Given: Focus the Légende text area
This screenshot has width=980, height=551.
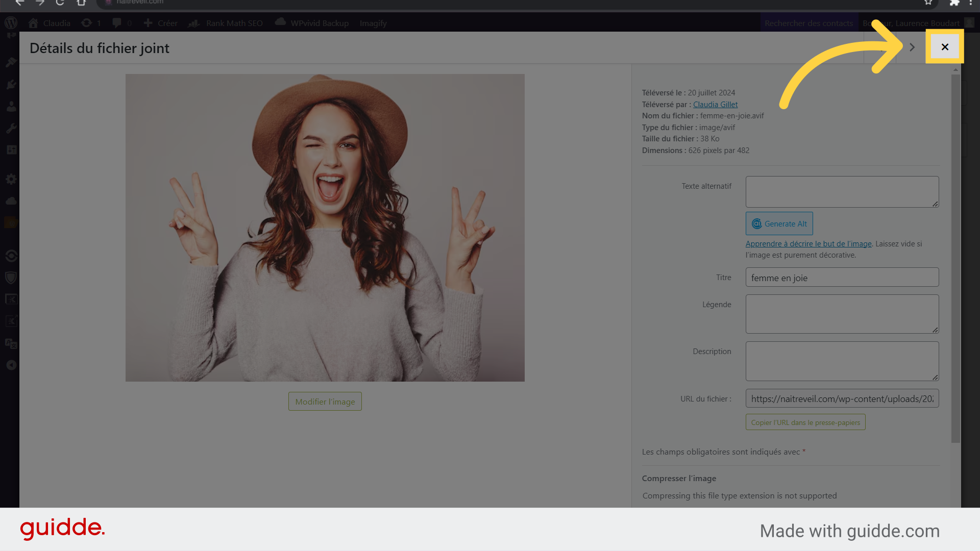Looking at the screenshot, I should coord(842,314).
